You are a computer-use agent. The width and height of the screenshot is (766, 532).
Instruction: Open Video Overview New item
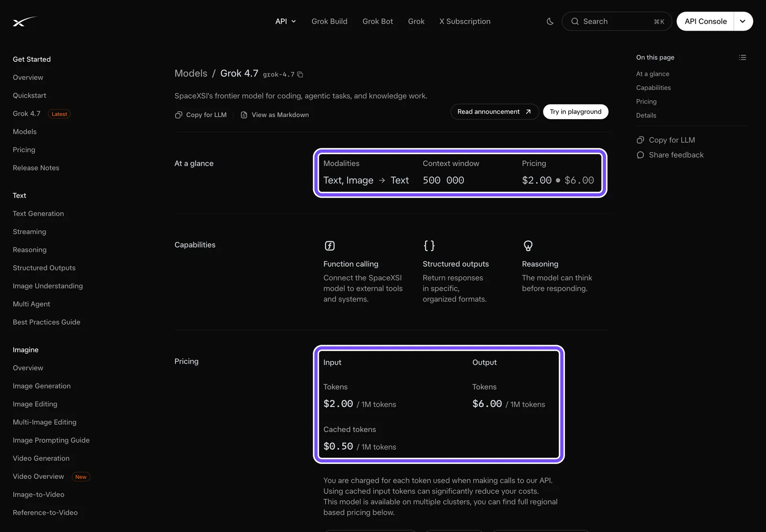(x=51, y=476)
